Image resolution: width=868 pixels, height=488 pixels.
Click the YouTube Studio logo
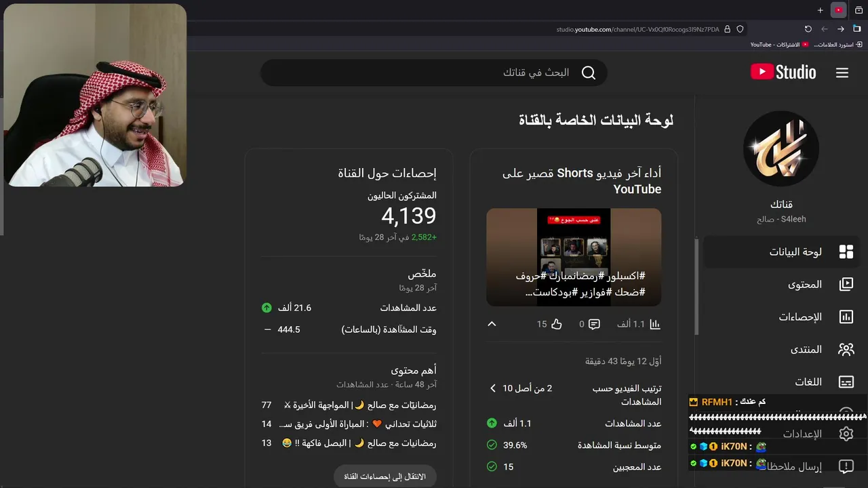(x=783, y=73)
